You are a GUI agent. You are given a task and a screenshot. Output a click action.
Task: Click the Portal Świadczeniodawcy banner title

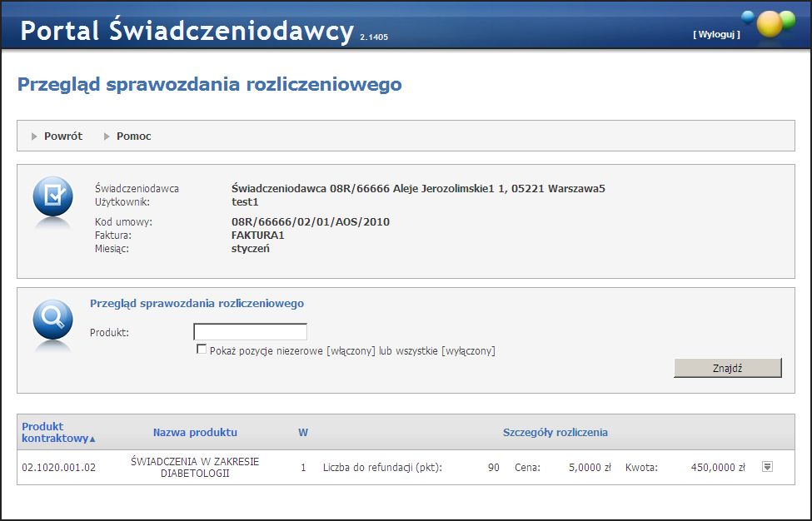187,31
